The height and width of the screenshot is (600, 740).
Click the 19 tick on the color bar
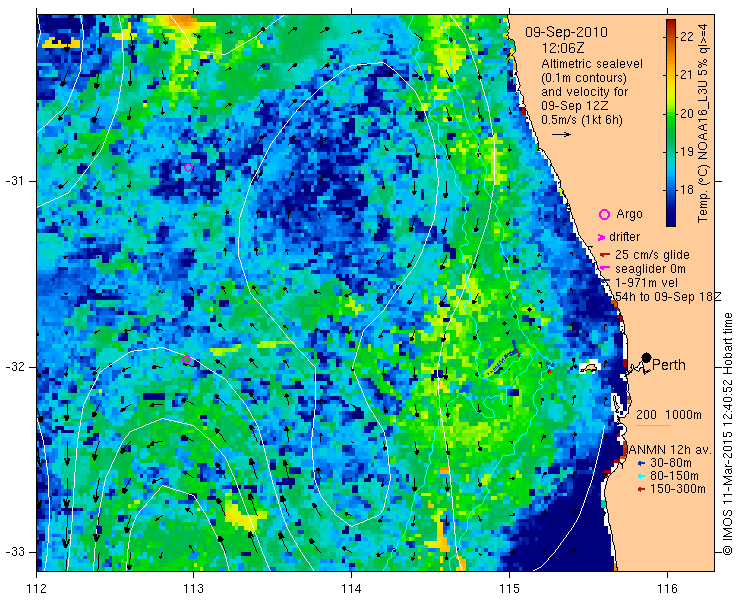(x=687, y=152)
